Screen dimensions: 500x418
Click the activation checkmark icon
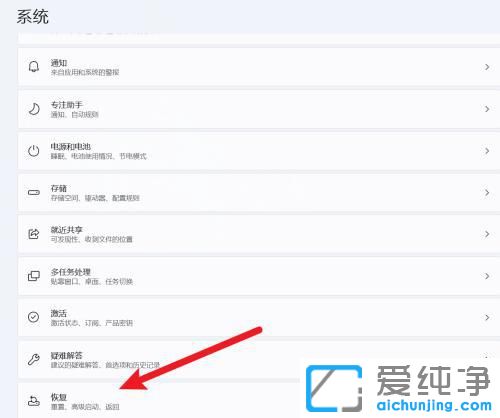click(x=34, y=317)
